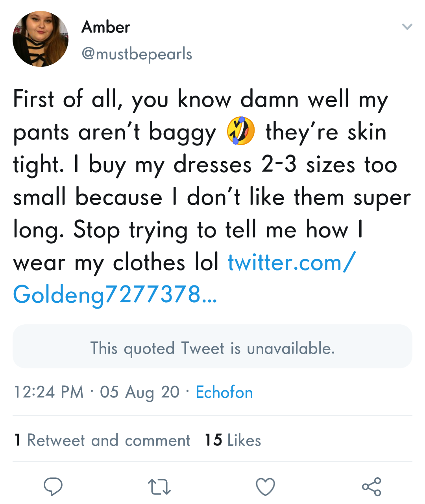Click the laughing emoji in tweet
Screen dimensions: 425x504
coord(241,131)
